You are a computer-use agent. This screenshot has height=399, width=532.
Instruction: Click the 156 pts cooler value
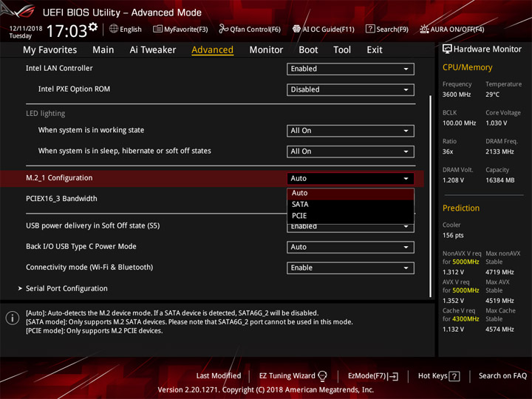(453, 235)
